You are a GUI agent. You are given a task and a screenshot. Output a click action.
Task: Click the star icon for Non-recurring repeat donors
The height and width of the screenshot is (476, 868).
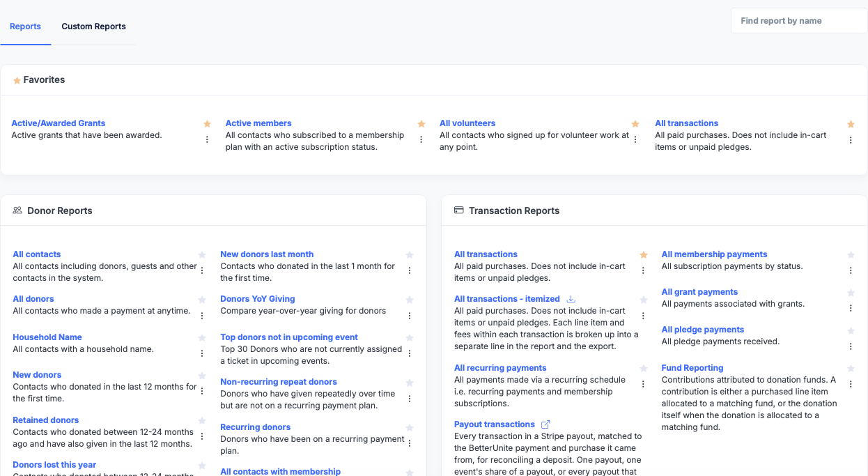click(x=410, y=383)
